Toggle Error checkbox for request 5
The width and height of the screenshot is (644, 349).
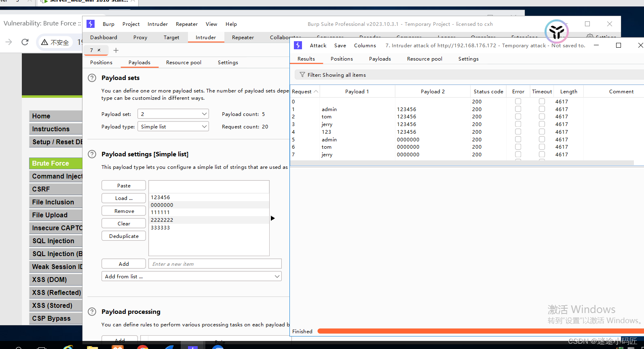518,139
